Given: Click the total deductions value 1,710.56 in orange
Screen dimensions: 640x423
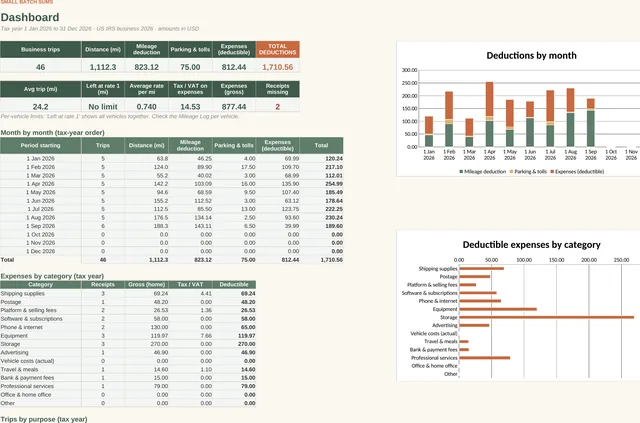Looking at the screenshot, I should pos(278,67).
